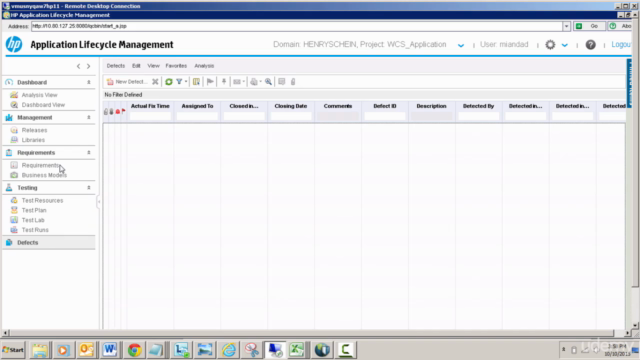Open the Domain/Project dropdown chevron
Viewport: 640px width, 360px height.
[x=461, y=45]
